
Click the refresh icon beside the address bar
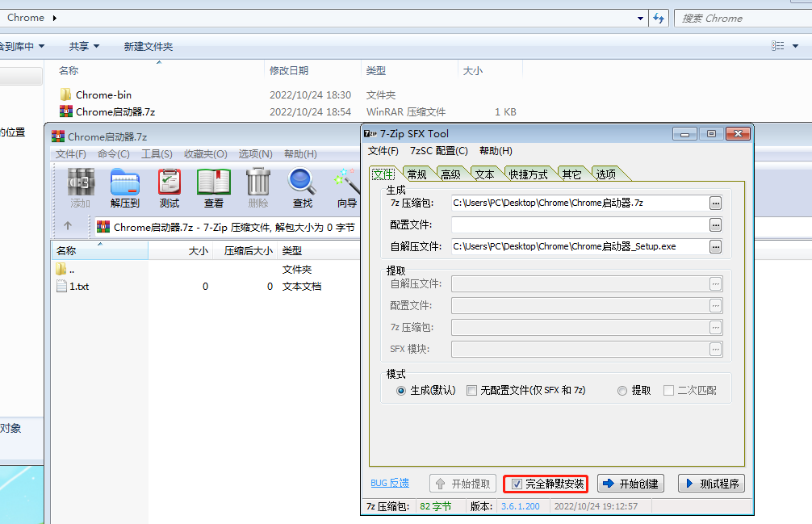click(x=659, y=17)
